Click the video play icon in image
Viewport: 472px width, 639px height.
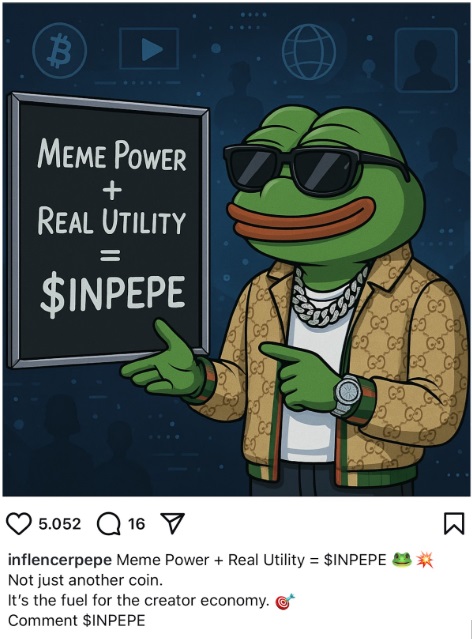tap(149, 49)
